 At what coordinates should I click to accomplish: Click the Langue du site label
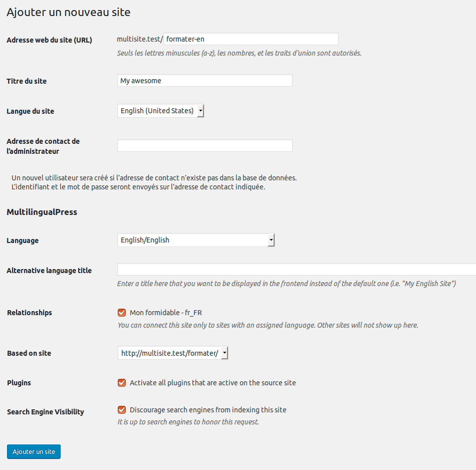tap(30, 111)
